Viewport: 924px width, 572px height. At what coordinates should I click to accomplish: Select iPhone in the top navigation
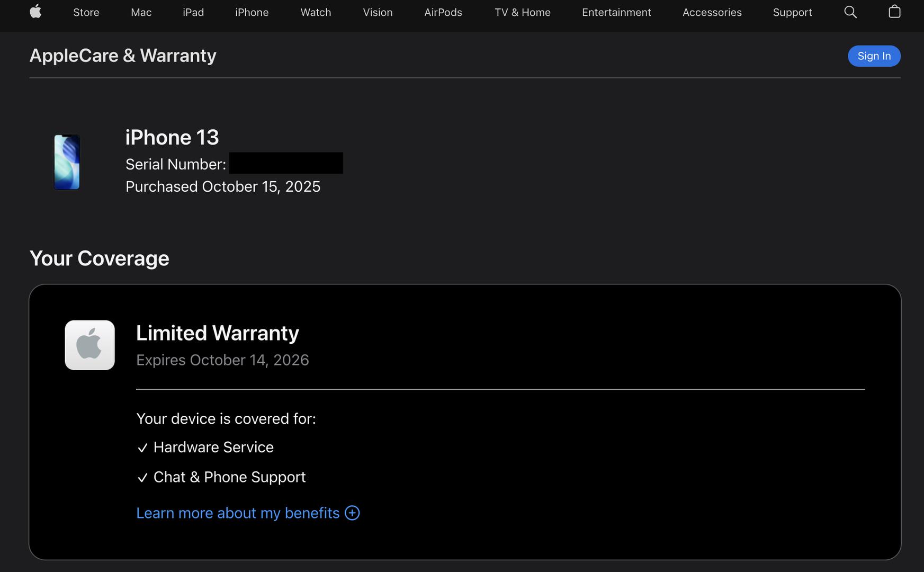click(252, 12)
